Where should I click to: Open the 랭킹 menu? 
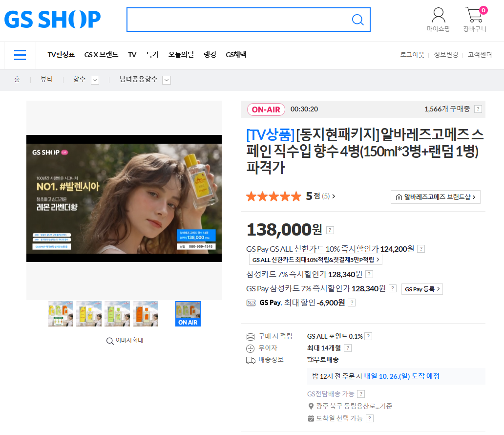coord(210,55)
